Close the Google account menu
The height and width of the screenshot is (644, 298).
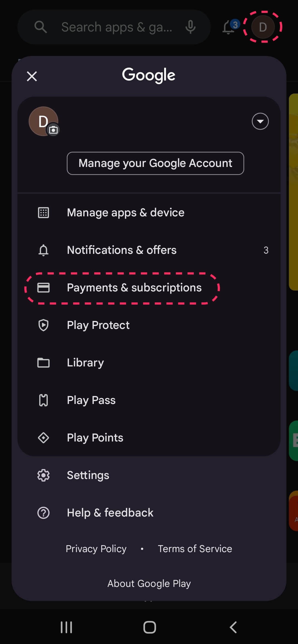(x=32, y=76)
